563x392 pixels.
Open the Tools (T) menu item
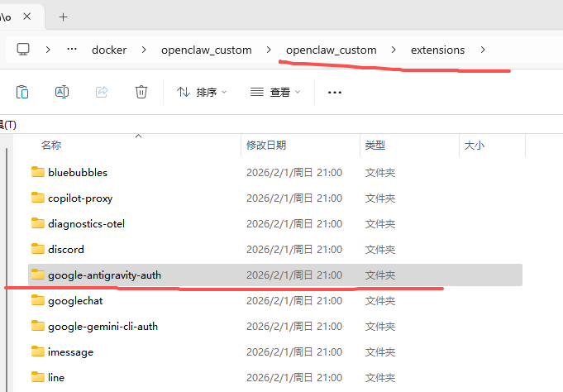(x=8, y=125)
